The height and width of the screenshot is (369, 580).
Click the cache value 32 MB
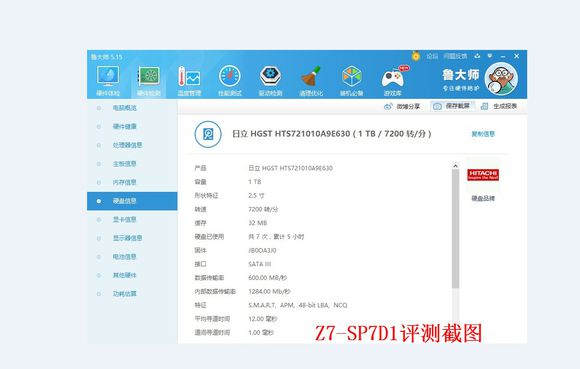(257, 223)
